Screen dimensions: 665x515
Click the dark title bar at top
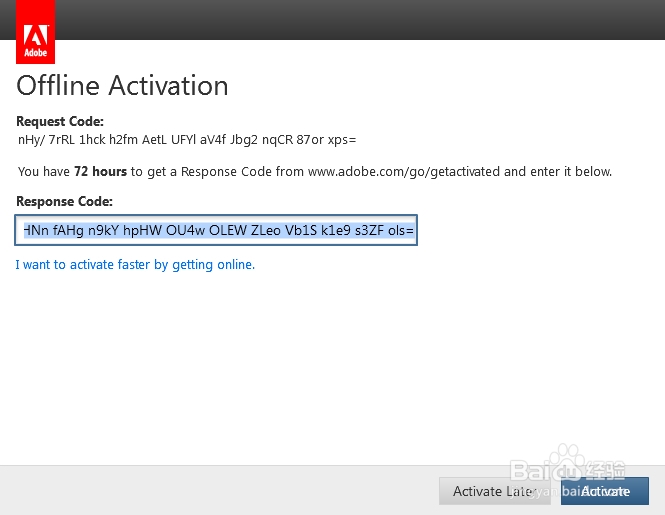(x=360, y=19)
